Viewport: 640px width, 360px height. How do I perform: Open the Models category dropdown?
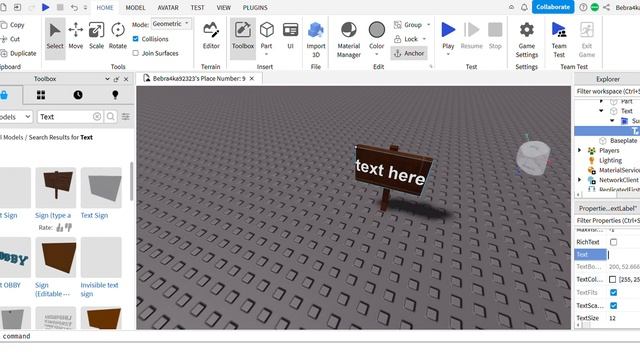tap(16, 117)
